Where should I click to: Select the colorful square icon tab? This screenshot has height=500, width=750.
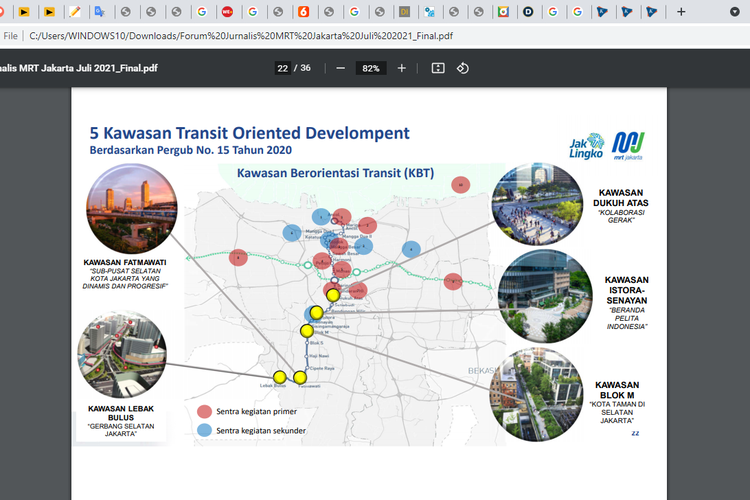click(503, 12)
